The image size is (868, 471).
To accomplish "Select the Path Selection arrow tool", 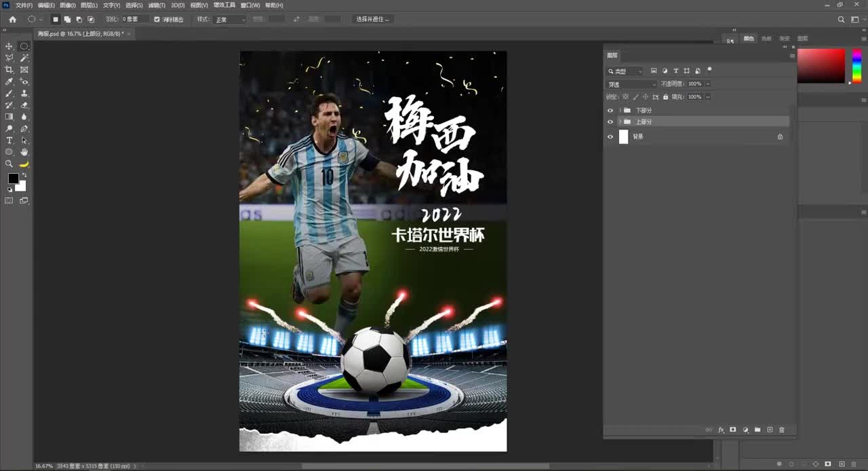I will (x=24, y=140).
